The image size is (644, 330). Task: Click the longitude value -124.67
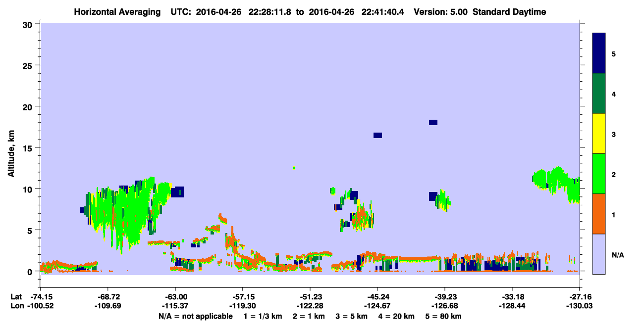click(x=377, y=306)
